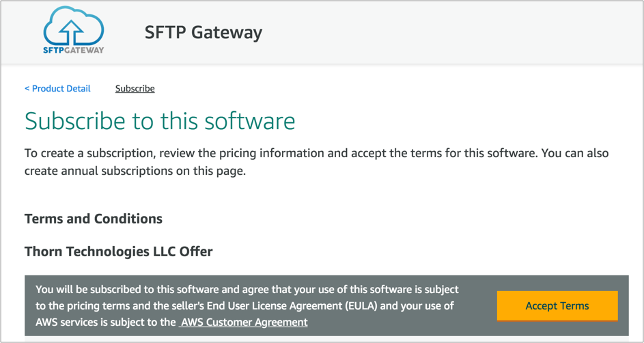Click the phrase "AWS services is subject to the"

pos(106,322)
